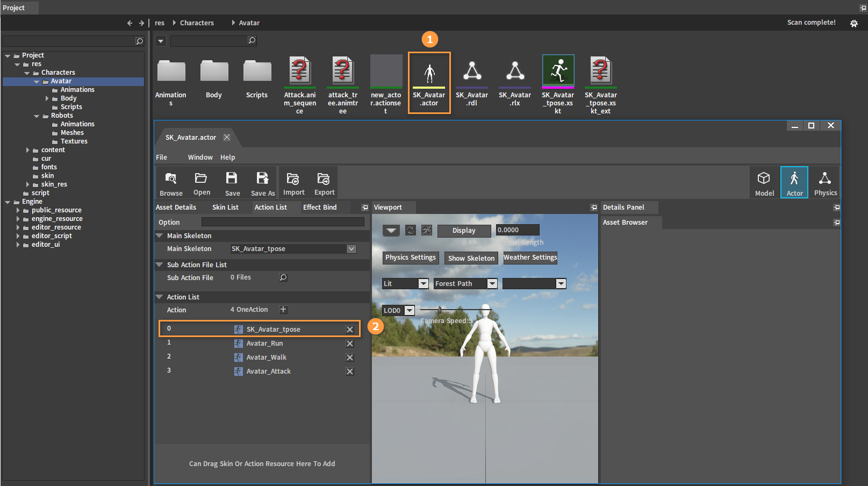
Task: Select Robots folder in project tree
Action: coord(62,116)
